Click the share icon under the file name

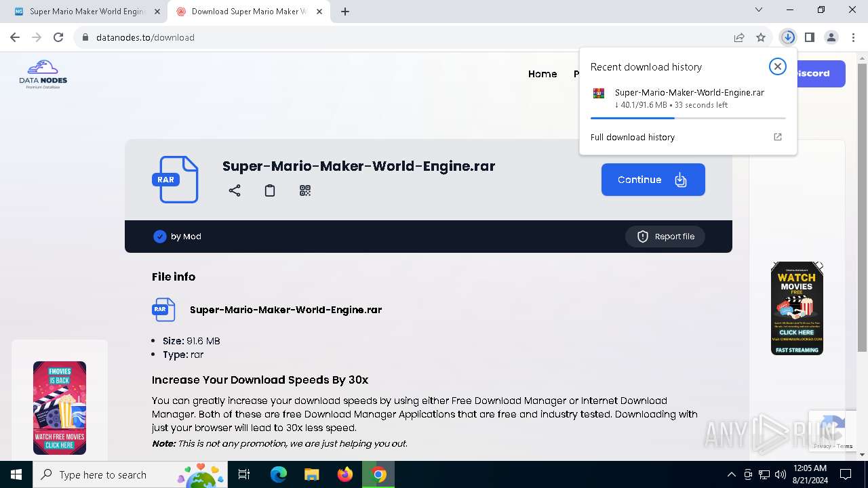click(x=235, y=190)
